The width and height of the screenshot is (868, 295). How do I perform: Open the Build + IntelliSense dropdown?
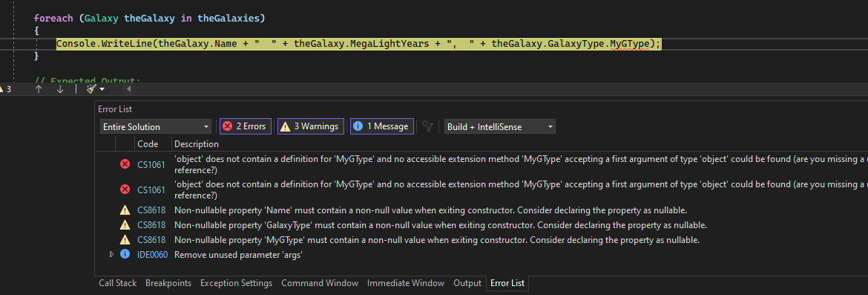(x=500, y=127)
